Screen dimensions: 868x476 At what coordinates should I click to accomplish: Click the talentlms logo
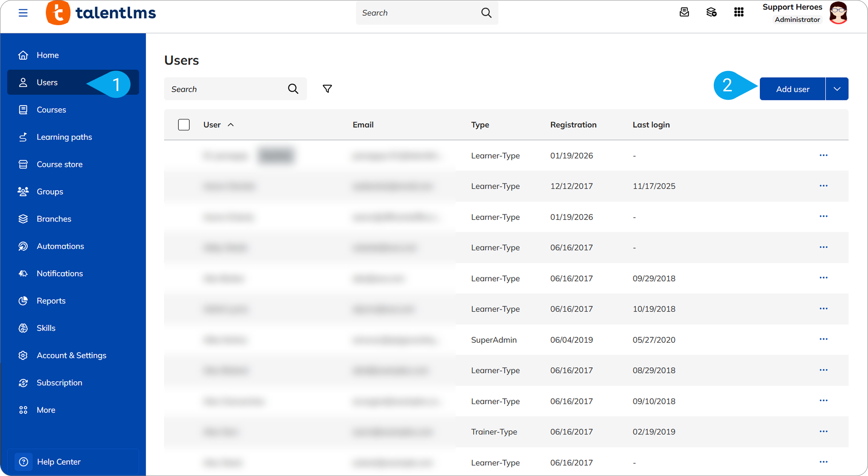click(x=101, y=13)
